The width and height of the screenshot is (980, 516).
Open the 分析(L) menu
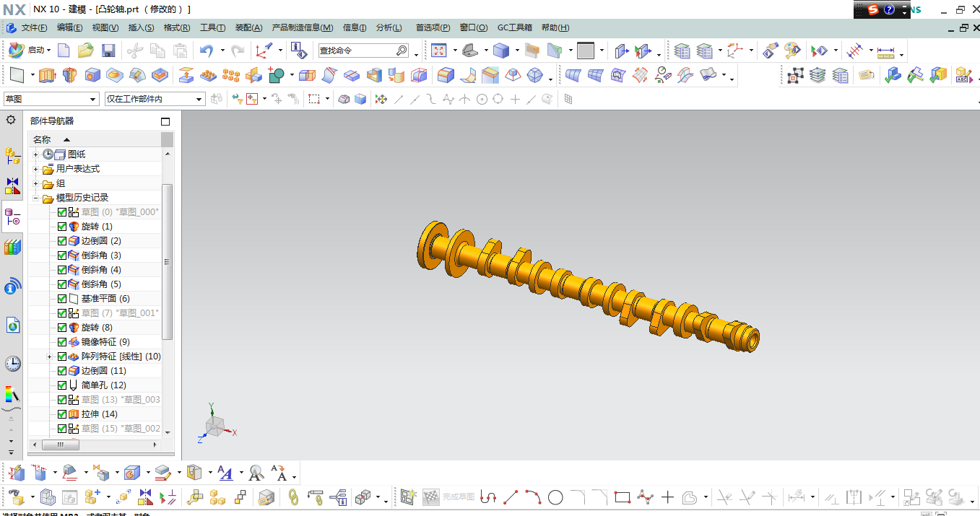389,27
